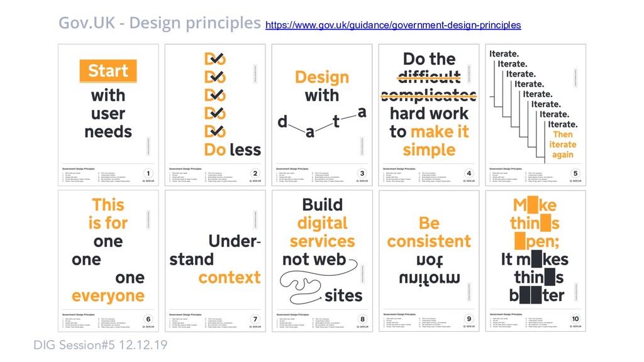This screenshot has height=362, width=644.
Task: Click the 'Start with user needs' poster
Action: pos(108,115)
